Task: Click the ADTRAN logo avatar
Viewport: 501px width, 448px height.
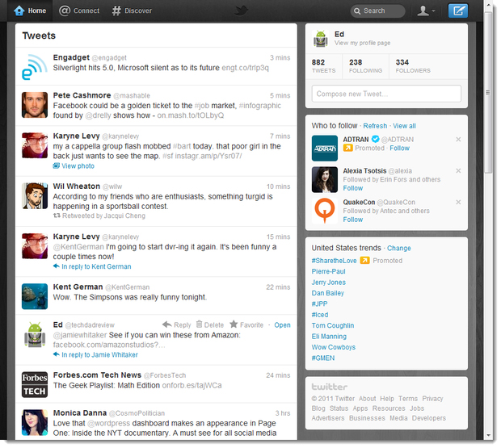Action: click(x=325, y=149)
